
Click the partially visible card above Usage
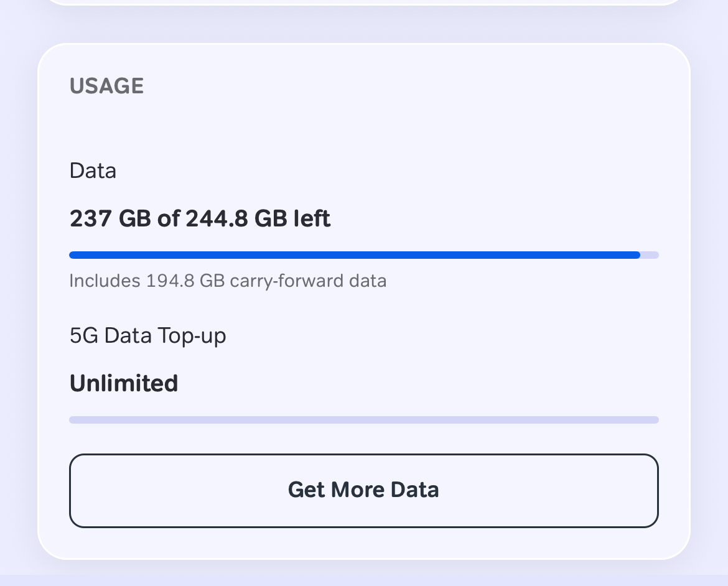tap(364, 2)
